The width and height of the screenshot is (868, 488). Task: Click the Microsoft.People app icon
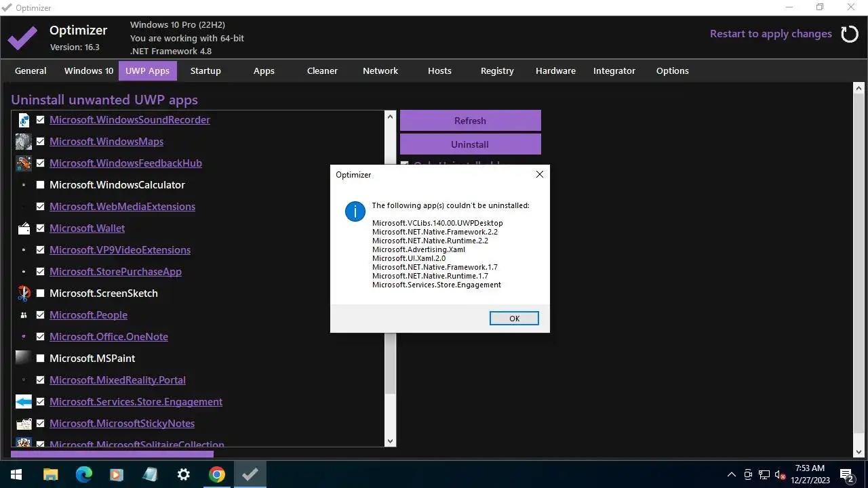point(24,315)
